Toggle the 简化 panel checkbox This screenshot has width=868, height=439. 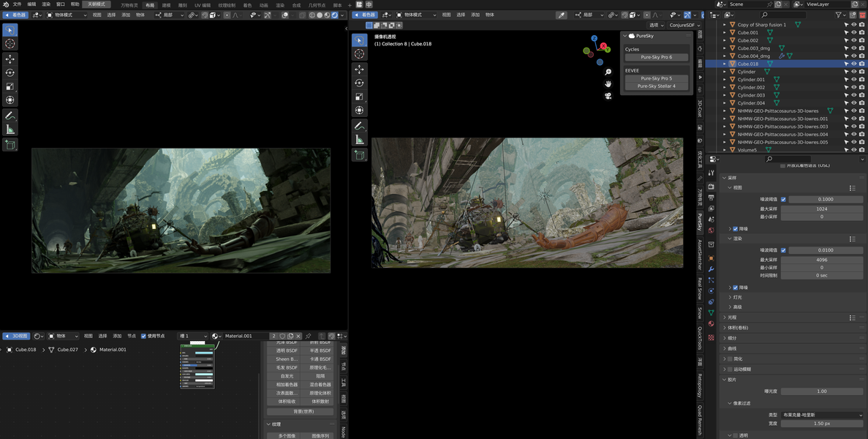(x=729, y=359)
